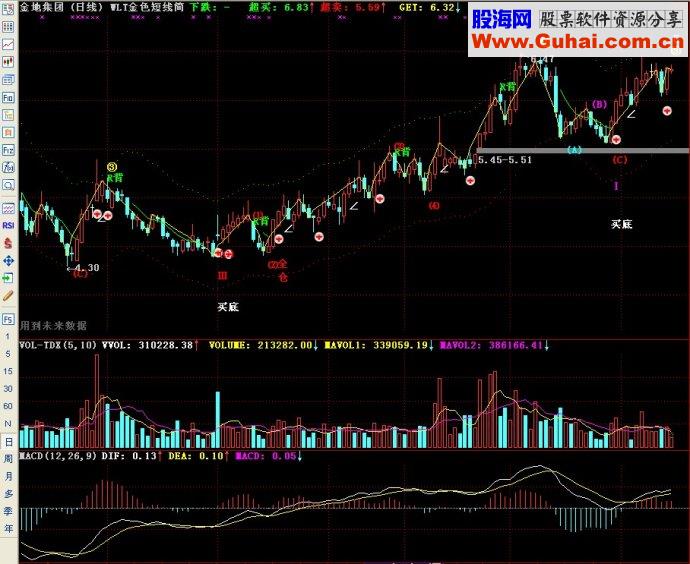
Task: Open the Www.Guhai.com.cn link
Action: pyautogui.click(x=578, y=42)
